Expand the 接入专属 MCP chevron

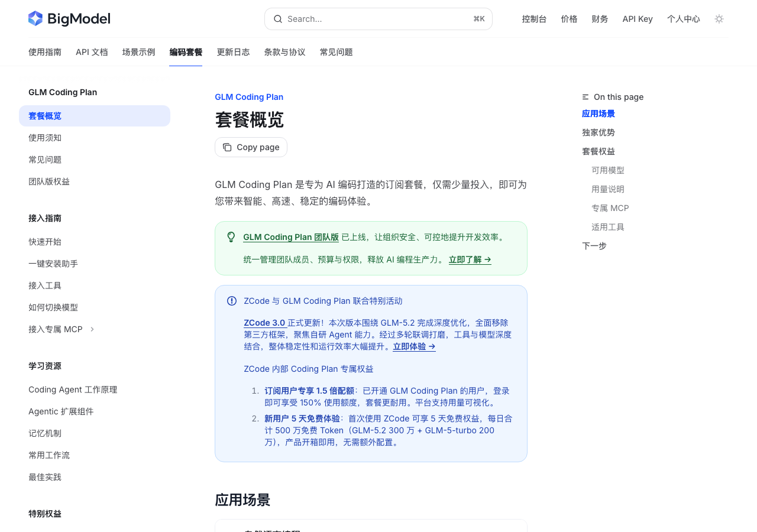tap(92, 329)
